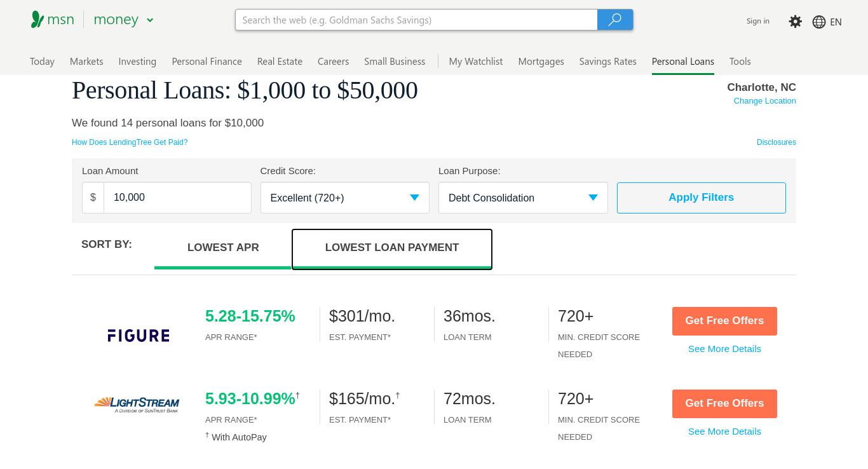
Task: Open the Markets menu item
Action: tap(86, 62)
